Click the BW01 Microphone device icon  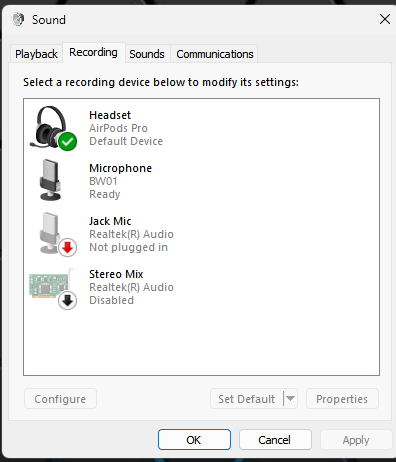(x=50, y=180)
